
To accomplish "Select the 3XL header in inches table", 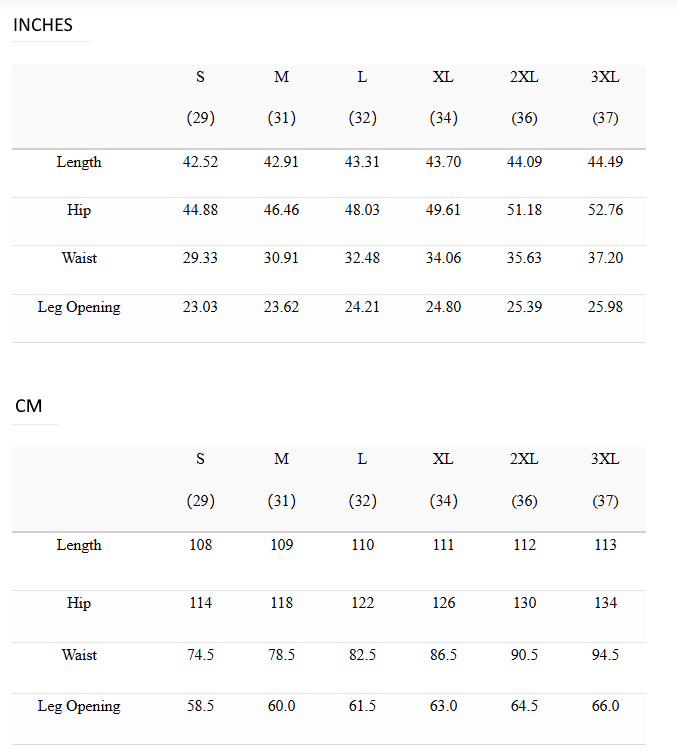I will pyautogui.click(x=605, y=77).
